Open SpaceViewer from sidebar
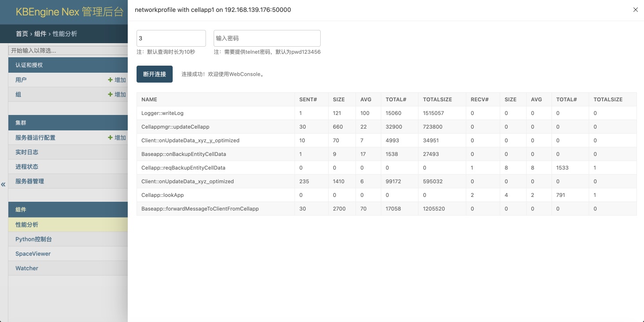Screen dimensions: 644x322 [33, 254]
